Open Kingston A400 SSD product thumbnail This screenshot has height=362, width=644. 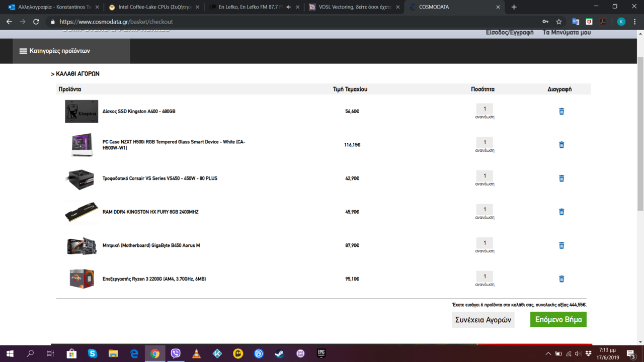click(82, 111)
